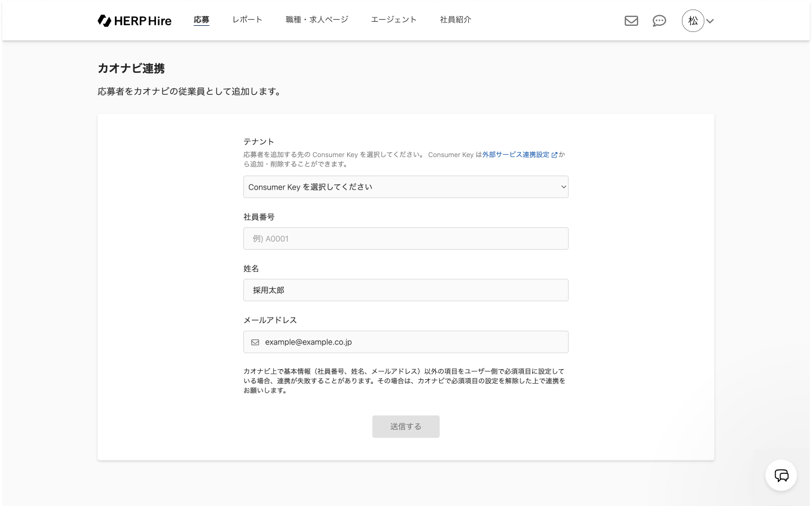Screen dimensions: 812x506
Task: Go to the レポート tab
Action: (x=247, y=20)
